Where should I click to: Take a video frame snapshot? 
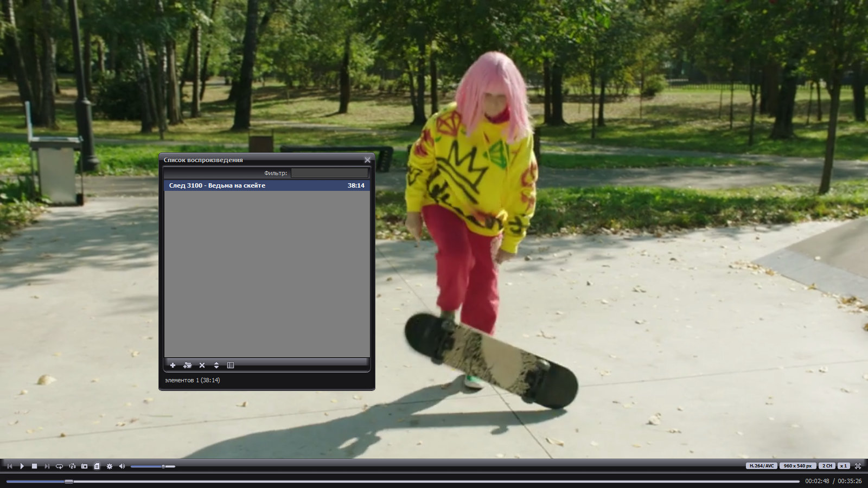point(84,466)
